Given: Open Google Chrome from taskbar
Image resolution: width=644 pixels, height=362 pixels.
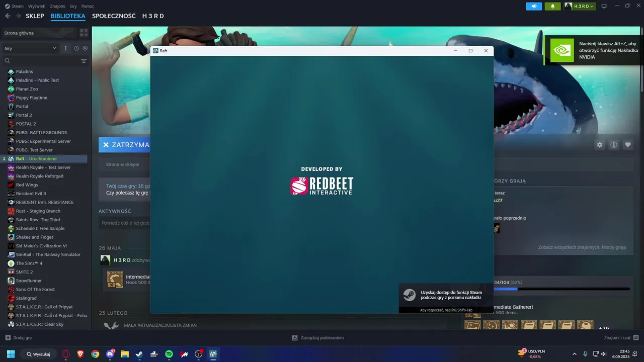Looking at the screenshot, I should [95, 354].
